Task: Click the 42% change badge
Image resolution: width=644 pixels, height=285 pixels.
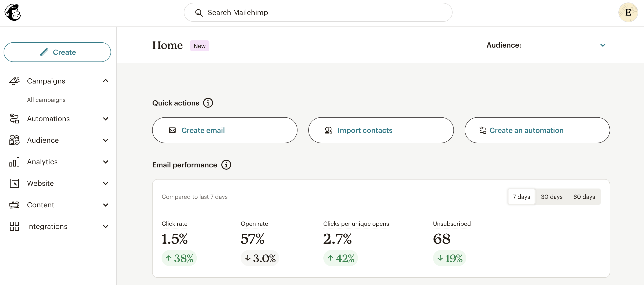Action: pyautogui.click(x=340, y=258)
